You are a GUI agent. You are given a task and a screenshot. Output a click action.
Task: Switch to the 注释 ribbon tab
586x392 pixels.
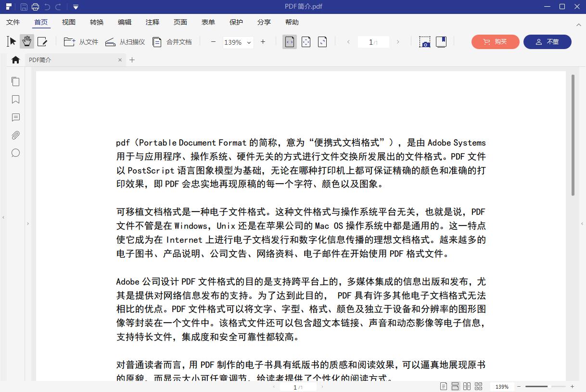click(152, 22)
